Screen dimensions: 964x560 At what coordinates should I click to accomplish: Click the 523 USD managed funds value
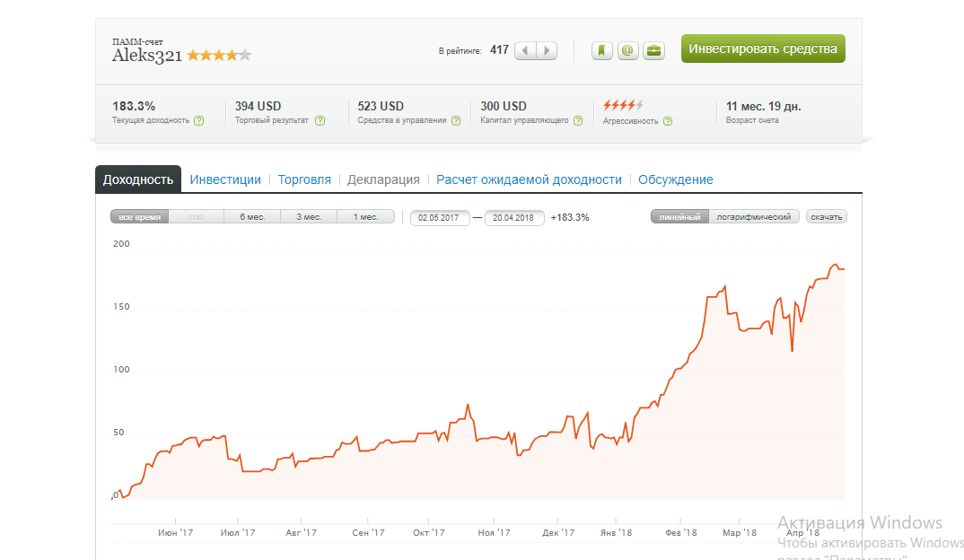(381, 106)
